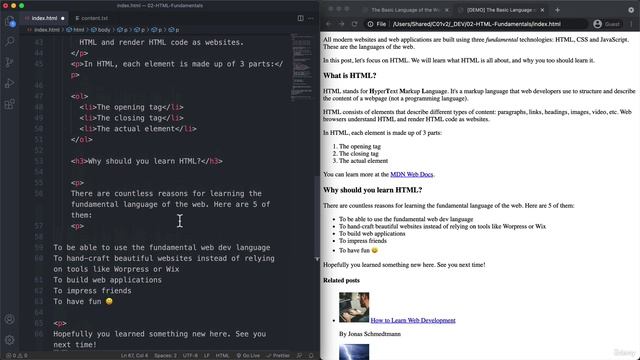Open the notifications bell in status bar
Image resolution: width=640 pixels, height=360 pixels.
pos(311,356)
